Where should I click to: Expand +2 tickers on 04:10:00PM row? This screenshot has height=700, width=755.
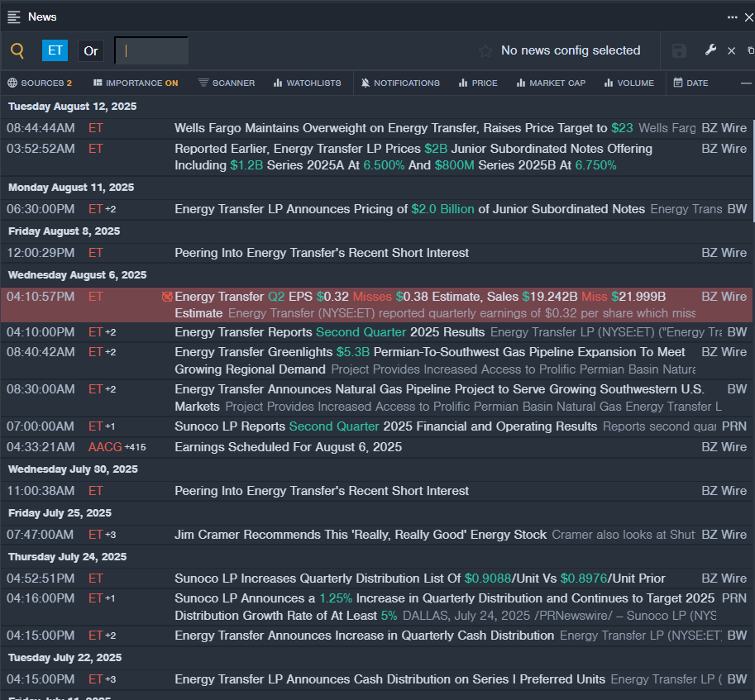[x=110, y=332]
